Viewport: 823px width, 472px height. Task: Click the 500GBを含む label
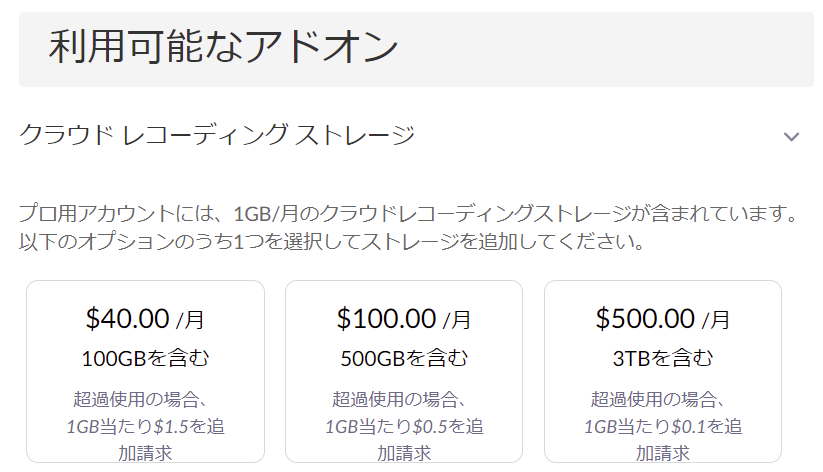click(404, 358)
